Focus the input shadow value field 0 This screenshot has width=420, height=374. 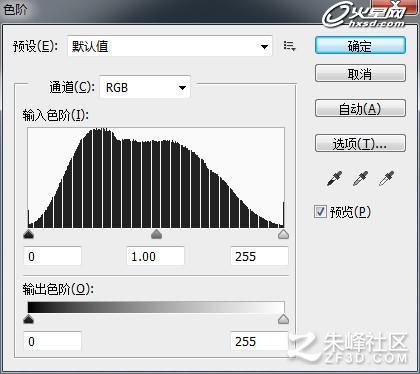(52, 256)
